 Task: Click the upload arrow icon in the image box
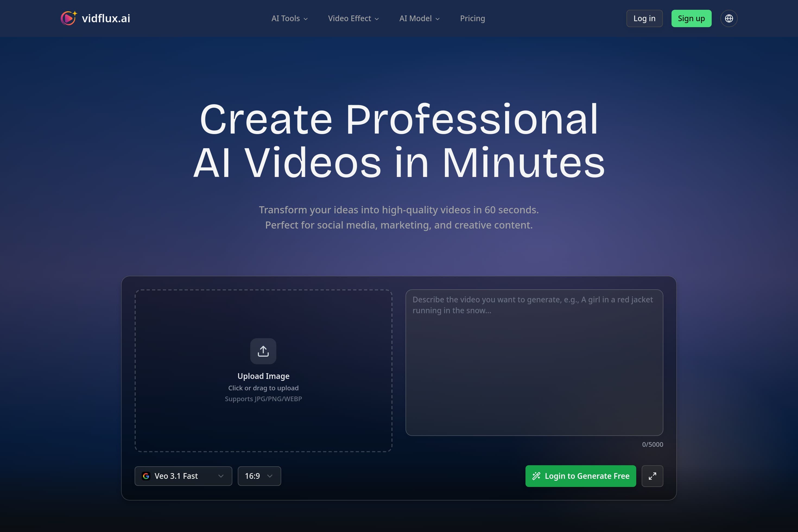coord(263,351)
